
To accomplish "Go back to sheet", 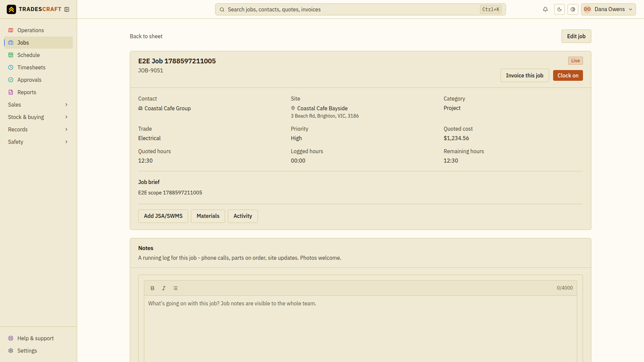I will click(x=146, y=36).
